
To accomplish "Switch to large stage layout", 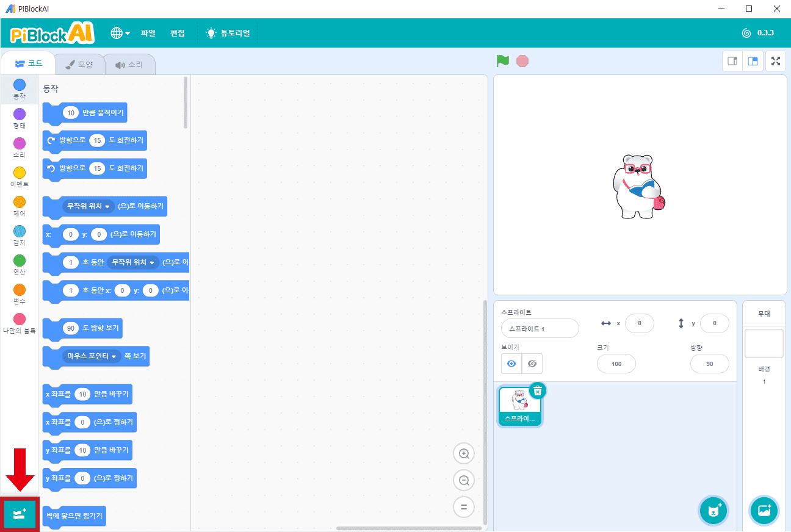I will point(753,61).
